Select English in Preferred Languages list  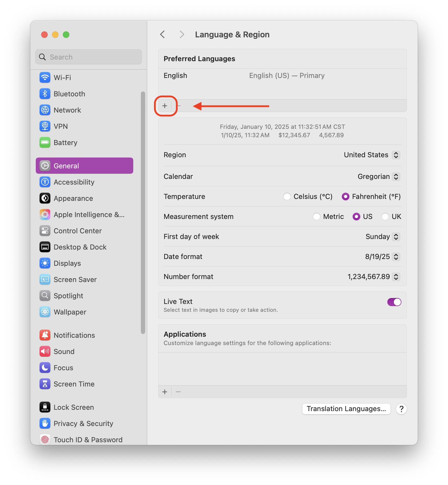283,76
